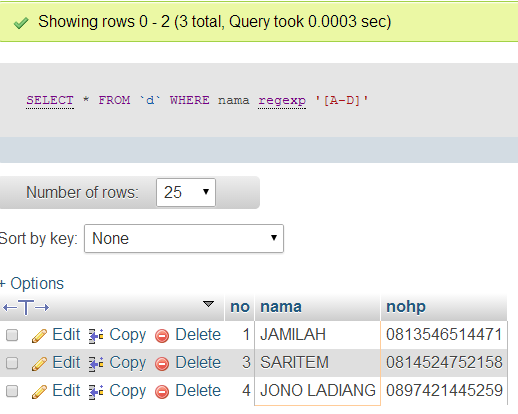
Task: Click the no value 4 cell
Action: click(x=240, y=391)
